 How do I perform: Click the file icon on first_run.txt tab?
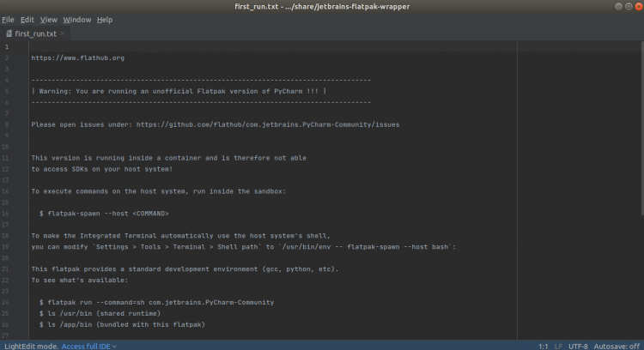[x=9, y=33]
